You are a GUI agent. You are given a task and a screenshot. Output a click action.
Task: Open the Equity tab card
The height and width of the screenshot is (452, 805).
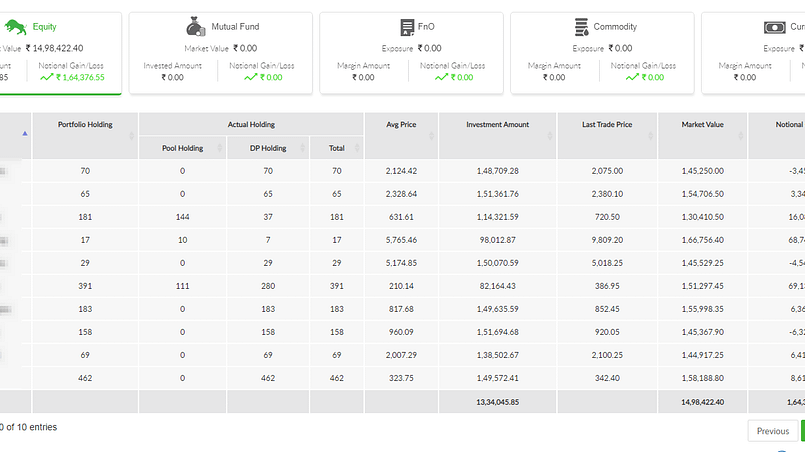[x=59, y=53]
